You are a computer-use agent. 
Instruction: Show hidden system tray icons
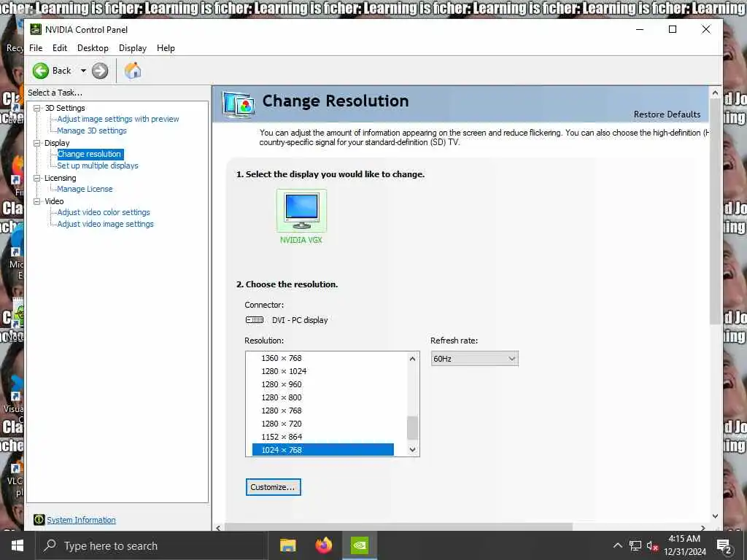(617, 545)
